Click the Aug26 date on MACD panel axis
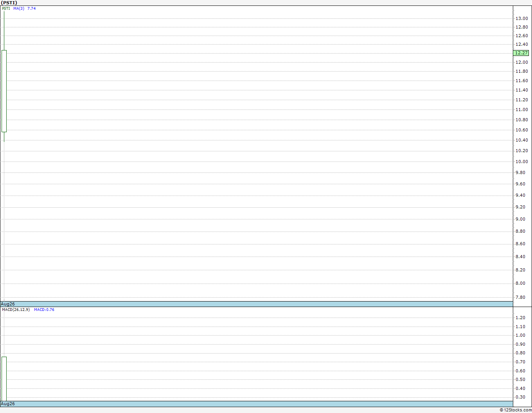 point(8,404)
